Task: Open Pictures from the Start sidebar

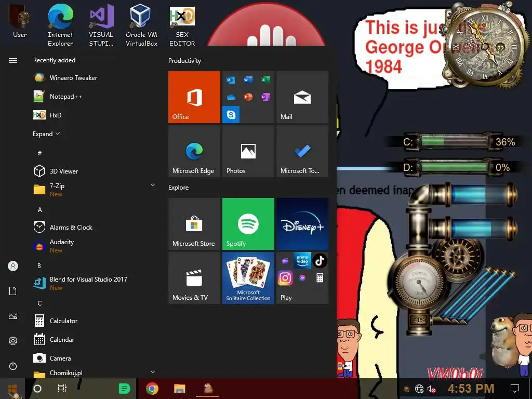Action: click(x=13, y=316)
